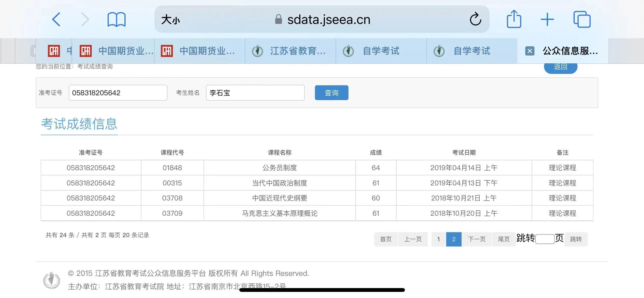The height and width of the screenshot is (298, 644).
Task: Click the score 64 cell
Action: pyautogui.click(x=376, y=168)
